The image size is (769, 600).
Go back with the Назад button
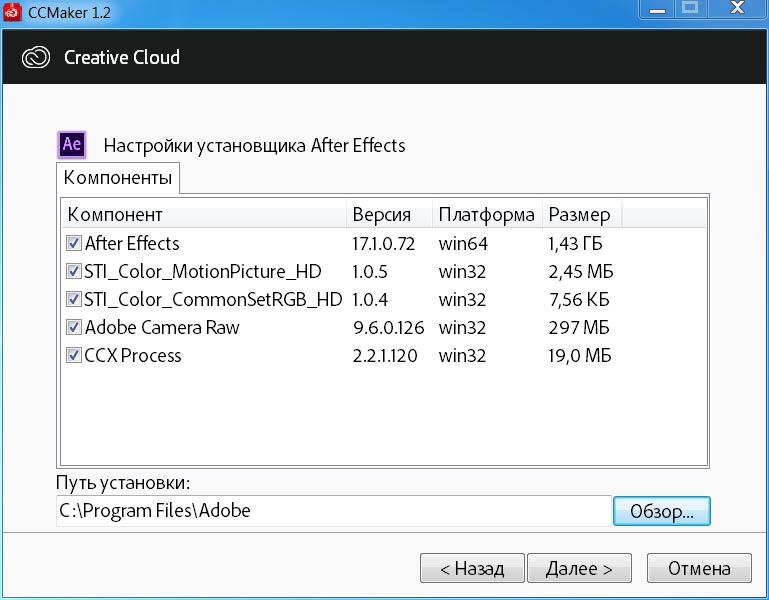(472, 569)
